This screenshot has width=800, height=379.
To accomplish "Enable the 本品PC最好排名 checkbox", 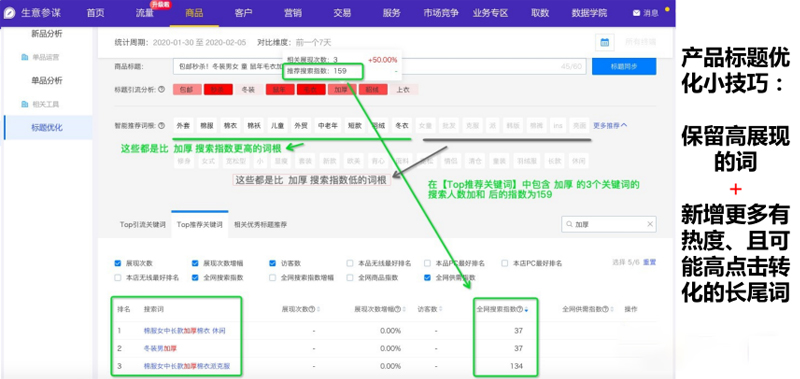I will pos(427,263).
